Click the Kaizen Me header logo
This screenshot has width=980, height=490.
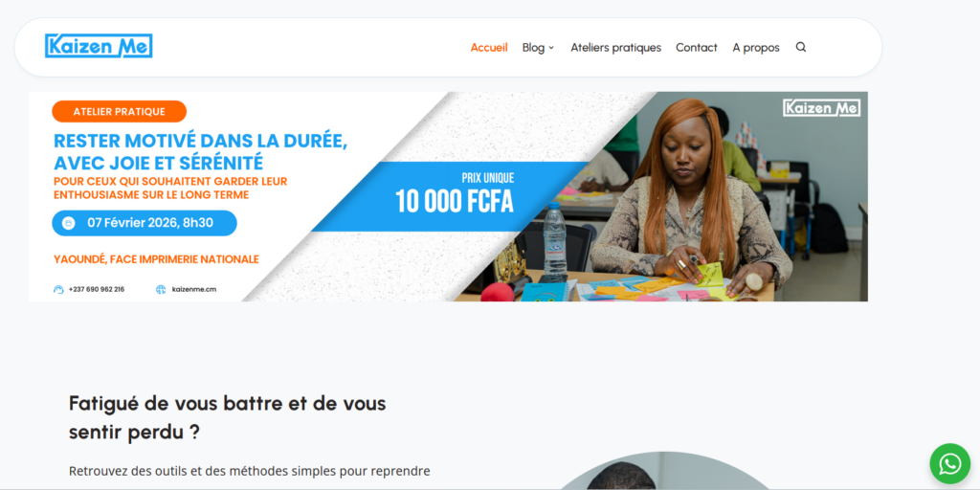click(x=99, y=46)
